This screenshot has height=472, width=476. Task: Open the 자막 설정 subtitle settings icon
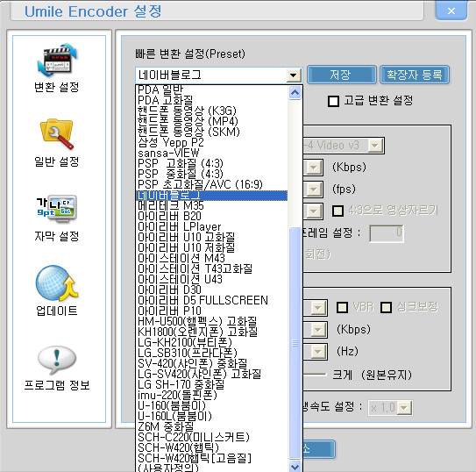(x=57, y=208)
